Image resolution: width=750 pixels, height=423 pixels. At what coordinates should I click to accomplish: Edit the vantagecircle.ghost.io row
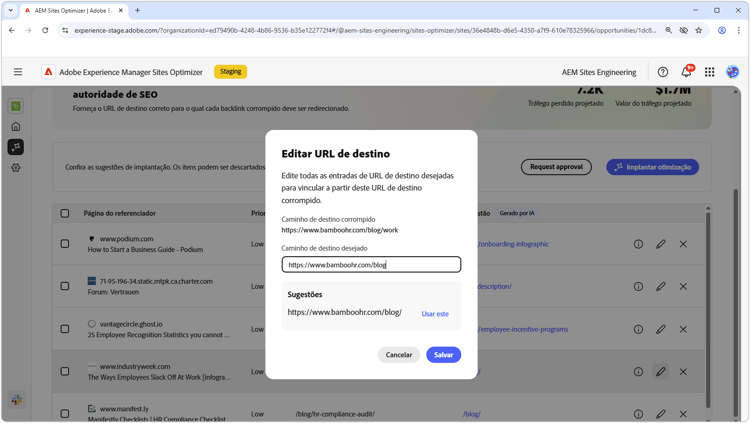pyautogui.click(x=661, y=329)
